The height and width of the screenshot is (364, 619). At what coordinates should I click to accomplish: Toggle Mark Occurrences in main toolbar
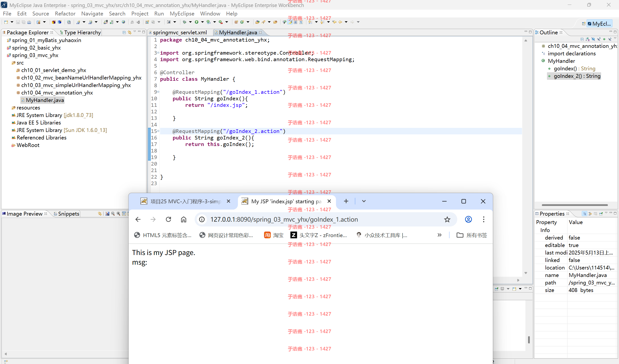(290, 22)
